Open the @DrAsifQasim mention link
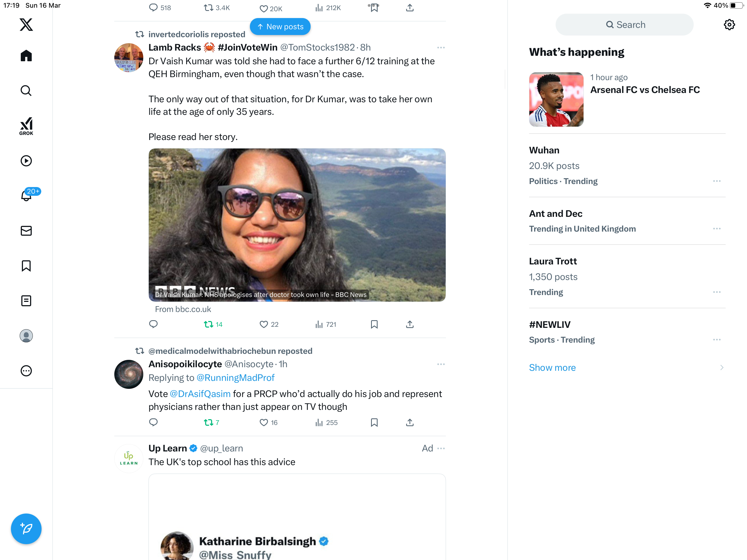747x560 pixels. pyautogui.click(x=200, y=394)
